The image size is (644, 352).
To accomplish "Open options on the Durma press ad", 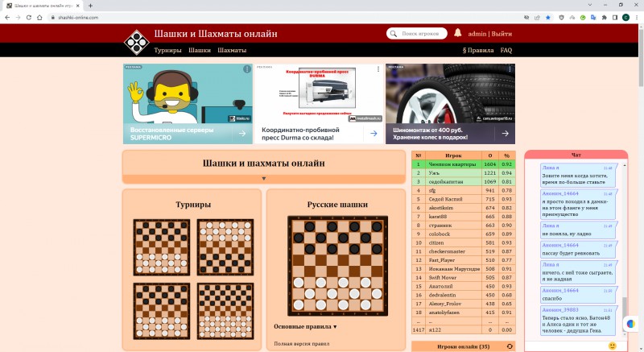I will tap(378, 69).
